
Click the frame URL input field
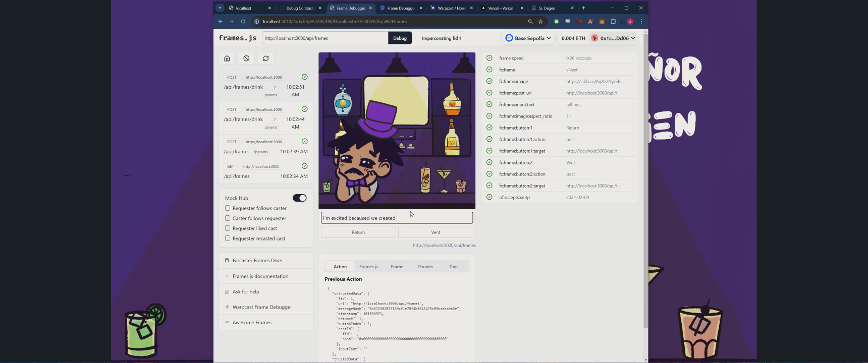coord(325,38)
